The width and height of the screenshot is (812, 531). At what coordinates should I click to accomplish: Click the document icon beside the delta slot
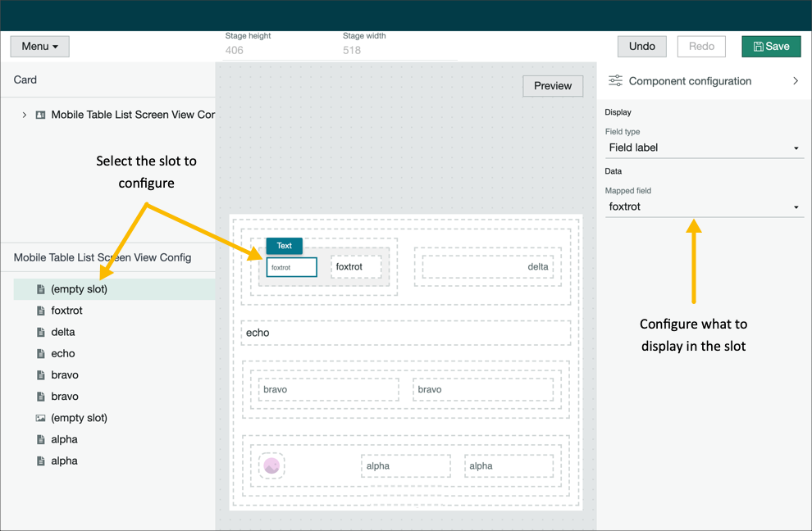[40, 332]
